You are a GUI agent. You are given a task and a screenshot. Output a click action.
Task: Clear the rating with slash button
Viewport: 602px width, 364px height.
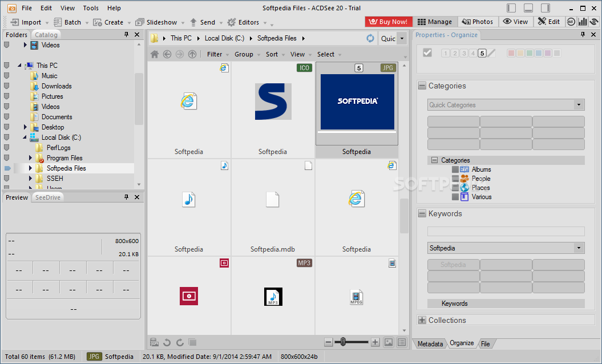(491, 53)
